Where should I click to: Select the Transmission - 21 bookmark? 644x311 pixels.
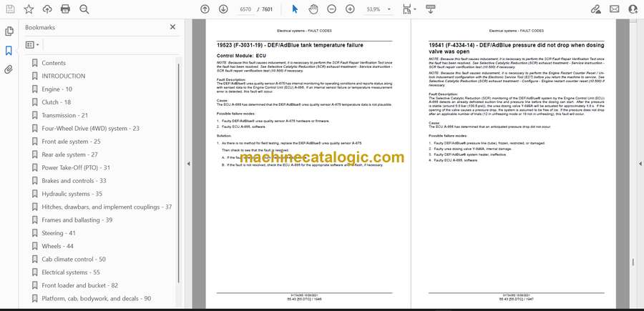(x=65, y=115)
